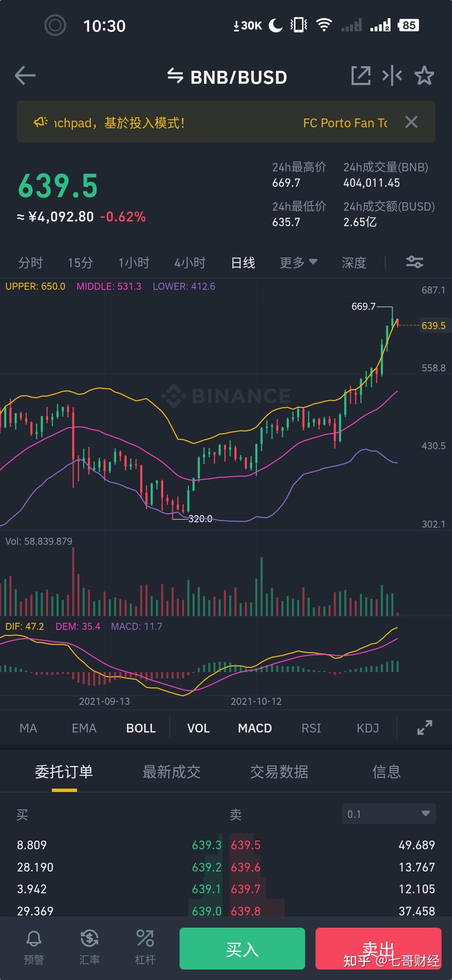
Task: Open the 委托订单 order book tab
Action: (x=64, y=771)
